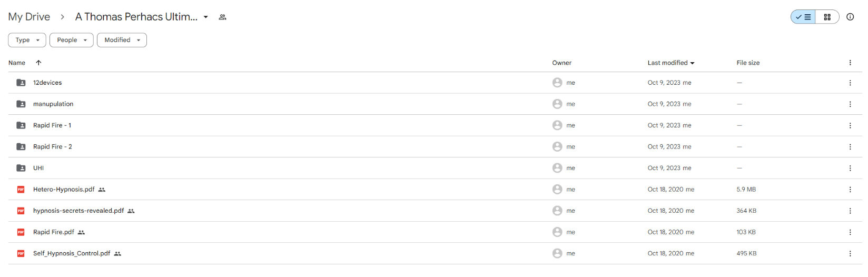Open more actions for Hetero-Hypnosis.pdf
This screenshot has height=277, width=868.
850,190
